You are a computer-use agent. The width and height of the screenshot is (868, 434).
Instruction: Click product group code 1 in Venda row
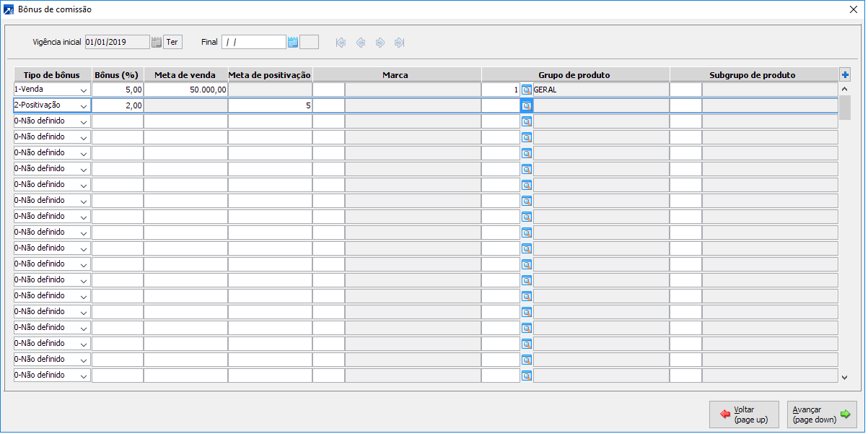tap(501, 90)
